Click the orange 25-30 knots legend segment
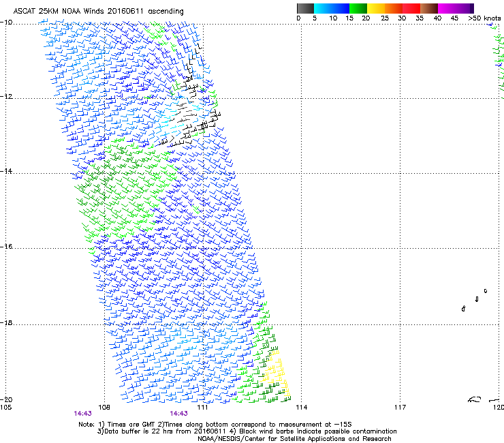Image resolution: width=504 pixels, height=443 pixels. 394,8
